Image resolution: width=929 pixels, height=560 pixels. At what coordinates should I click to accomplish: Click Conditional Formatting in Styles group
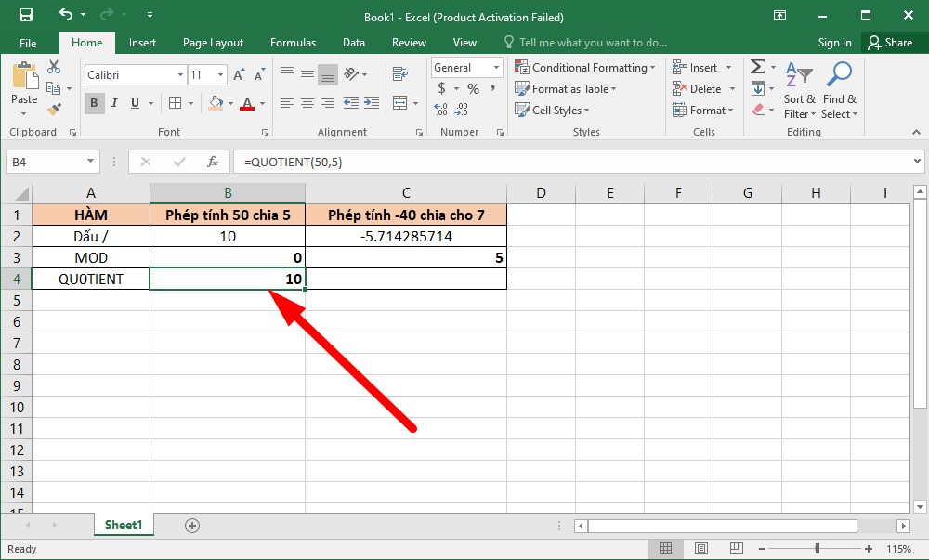[x=584, y=67]
